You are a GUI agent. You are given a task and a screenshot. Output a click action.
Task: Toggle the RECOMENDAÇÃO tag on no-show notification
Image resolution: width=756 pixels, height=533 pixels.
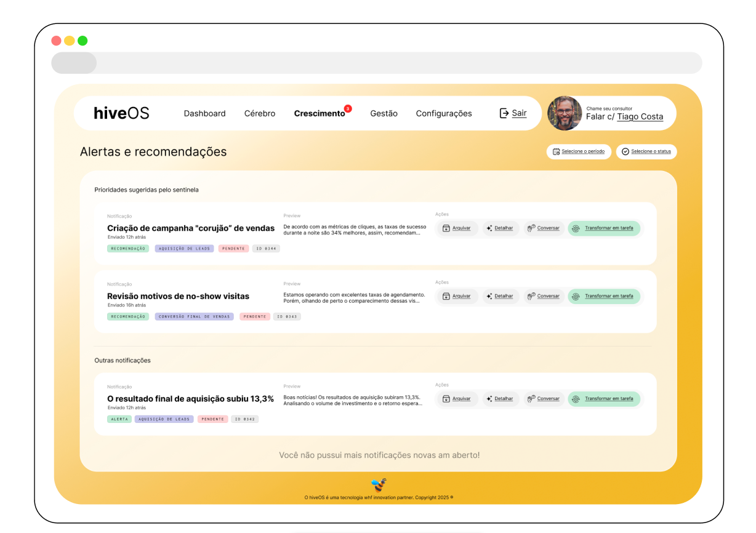point(127,316)
